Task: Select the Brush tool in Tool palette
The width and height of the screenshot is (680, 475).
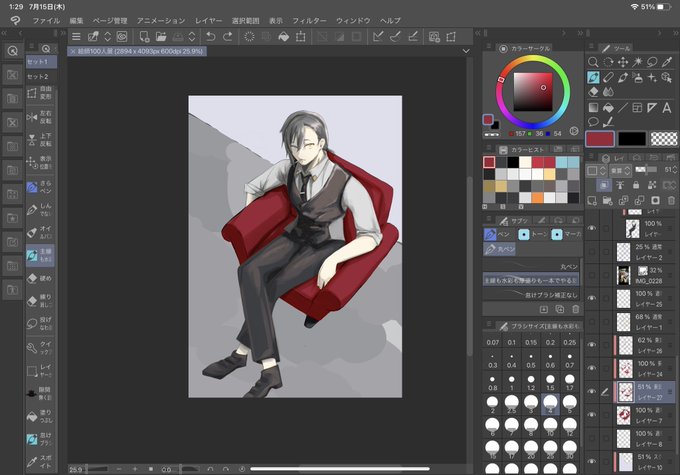Action: (x=623, y=78)
